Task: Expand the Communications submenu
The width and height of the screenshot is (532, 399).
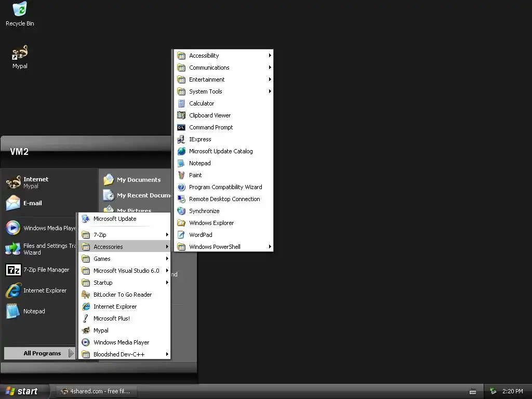Action: coord(223,68)
